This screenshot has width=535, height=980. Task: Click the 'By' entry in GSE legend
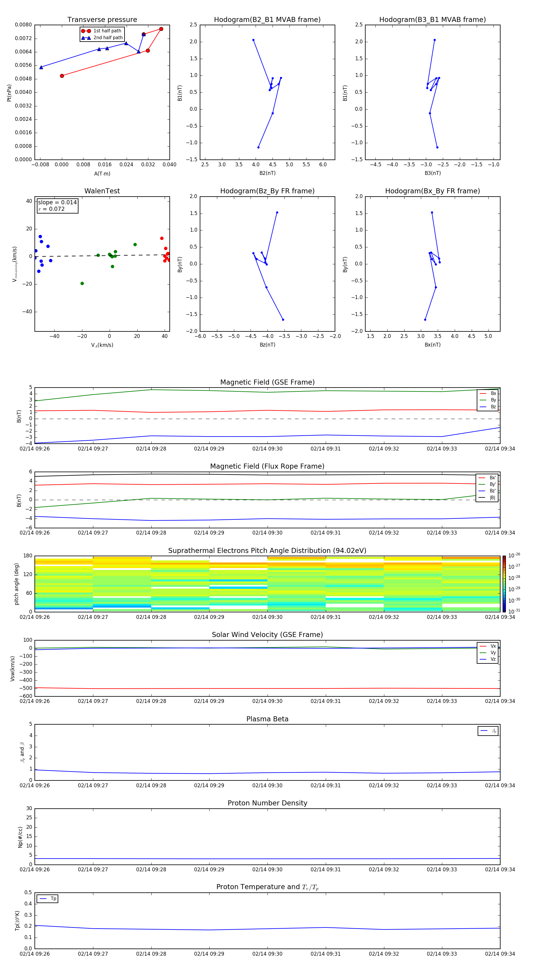[x=488, y=400]
